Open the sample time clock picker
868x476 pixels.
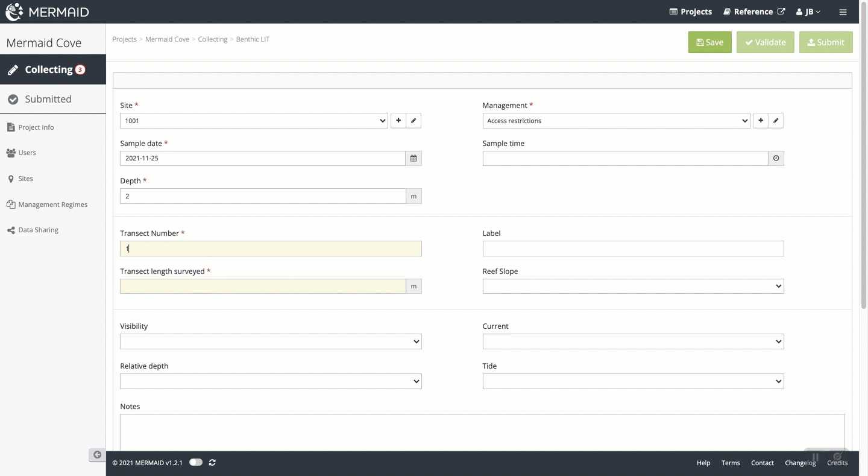point(776,159)
